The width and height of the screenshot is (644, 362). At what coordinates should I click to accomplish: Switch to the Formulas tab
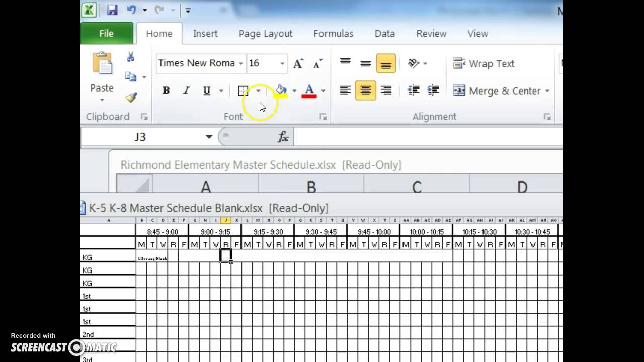pos(333,34)
